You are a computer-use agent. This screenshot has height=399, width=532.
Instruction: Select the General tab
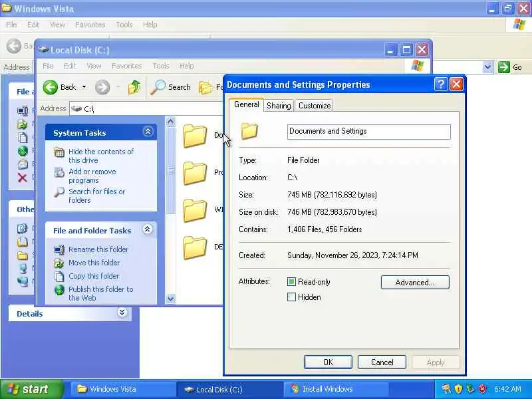247,104
